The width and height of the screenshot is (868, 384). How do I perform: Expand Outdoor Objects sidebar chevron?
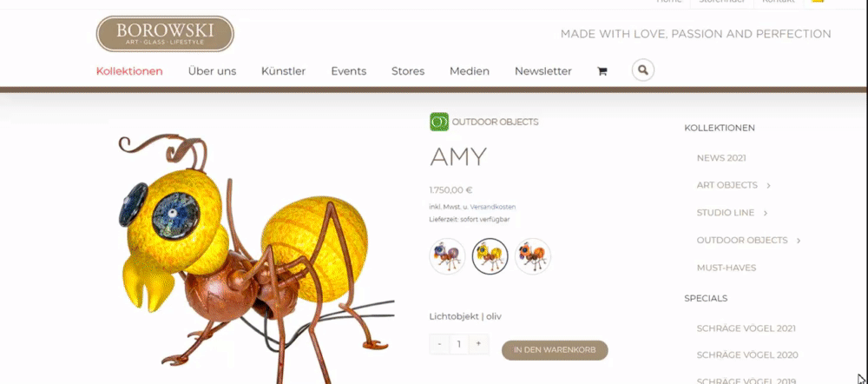click(x=799, y=241)
